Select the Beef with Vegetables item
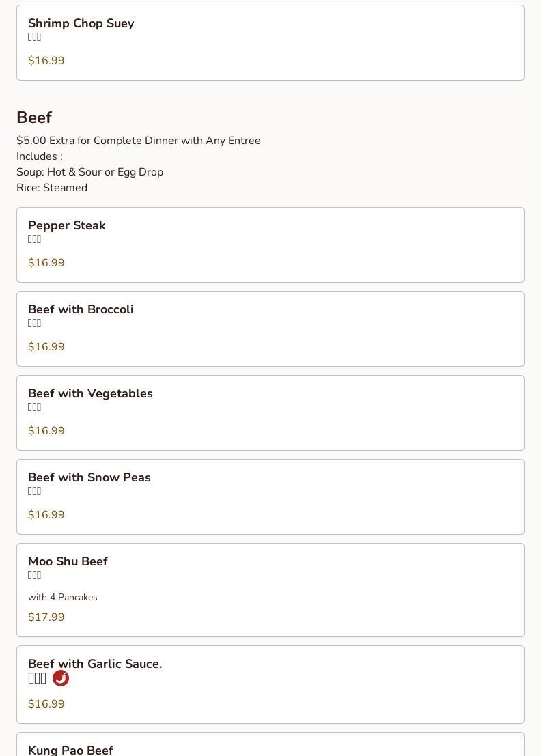Viewport: 541px width, 756px height. [x=90, y=393]
